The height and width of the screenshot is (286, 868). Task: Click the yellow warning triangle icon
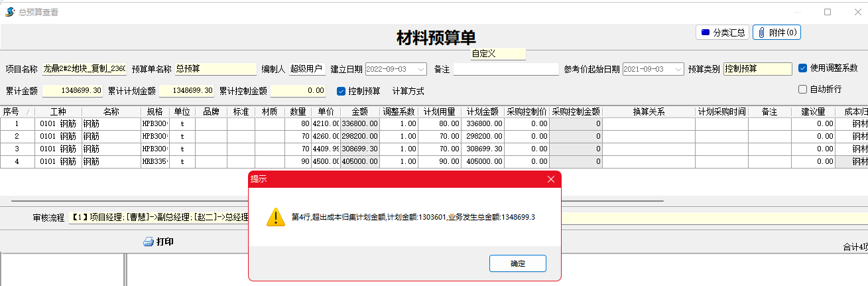click(276, 217)
